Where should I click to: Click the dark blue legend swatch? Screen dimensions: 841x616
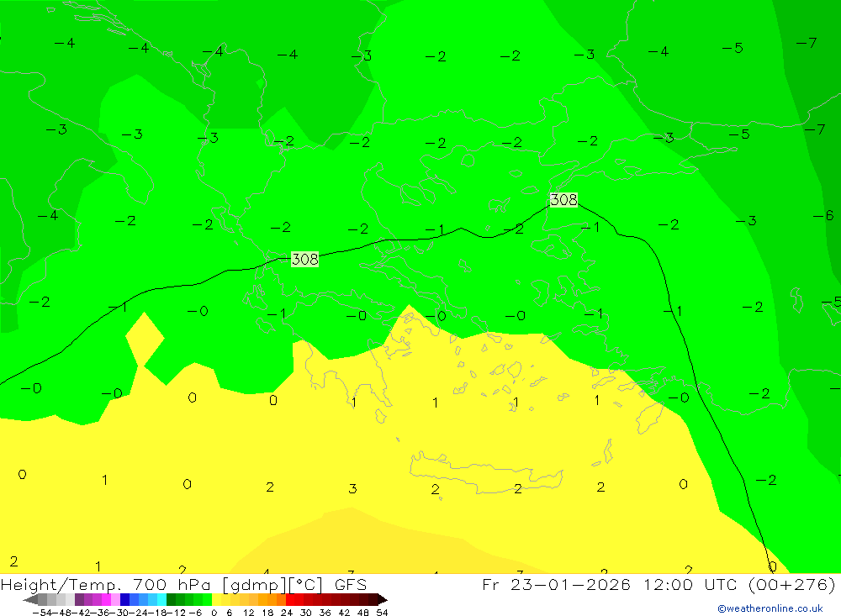point(125,599)
